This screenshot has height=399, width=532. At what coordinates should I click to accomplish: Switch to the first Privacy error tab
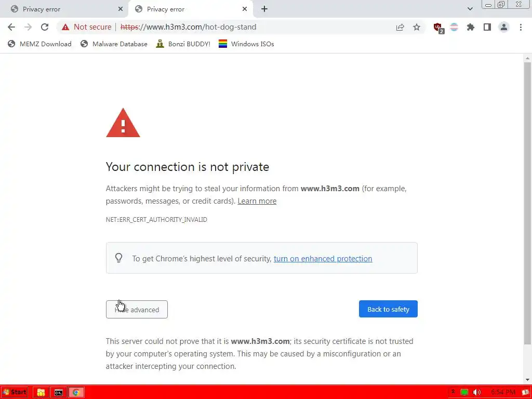point(64,9)
